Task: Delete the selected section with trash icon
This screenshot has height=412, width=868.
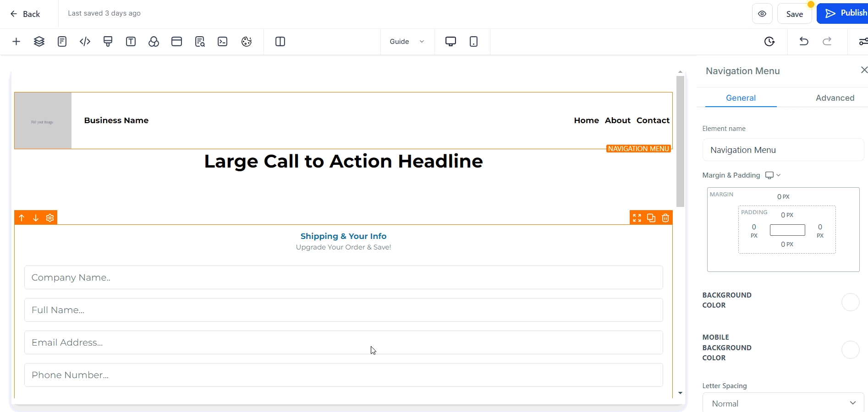Action: (665, 218)
